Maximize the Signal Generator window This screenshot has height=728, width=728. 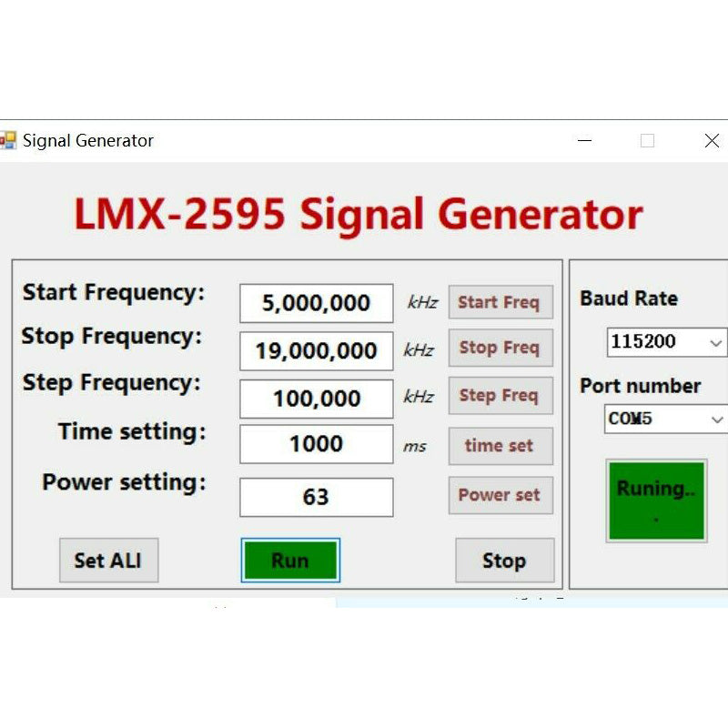click(x=647, y=141)
